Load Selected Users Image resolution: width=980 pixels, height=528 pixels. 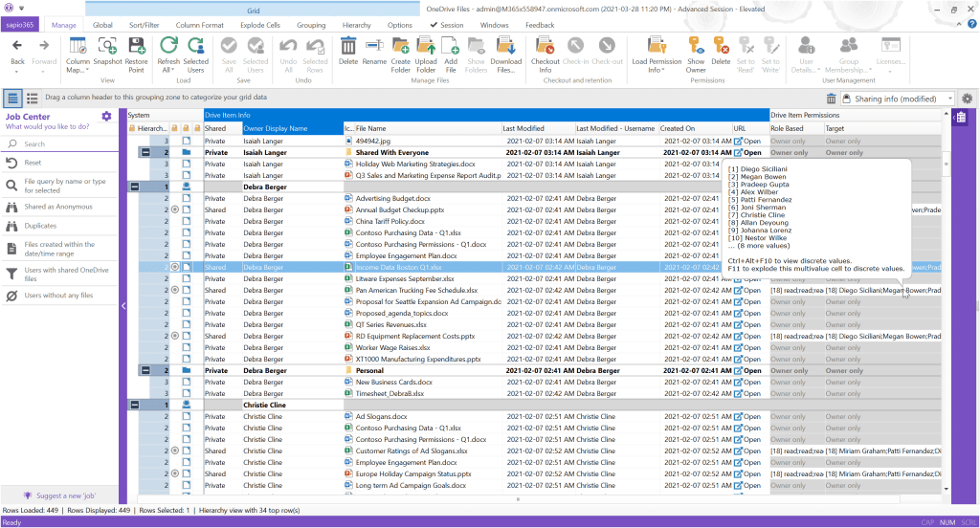(195, 55)
